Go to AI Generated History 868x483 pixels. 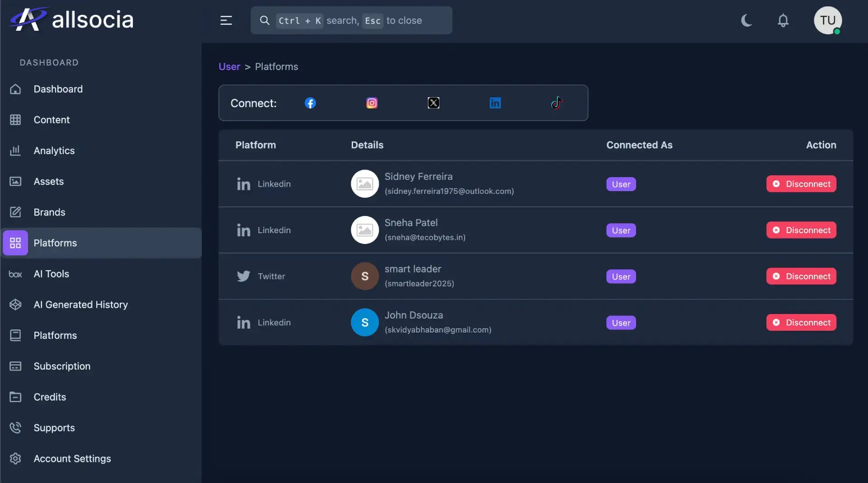pos(80,305)
